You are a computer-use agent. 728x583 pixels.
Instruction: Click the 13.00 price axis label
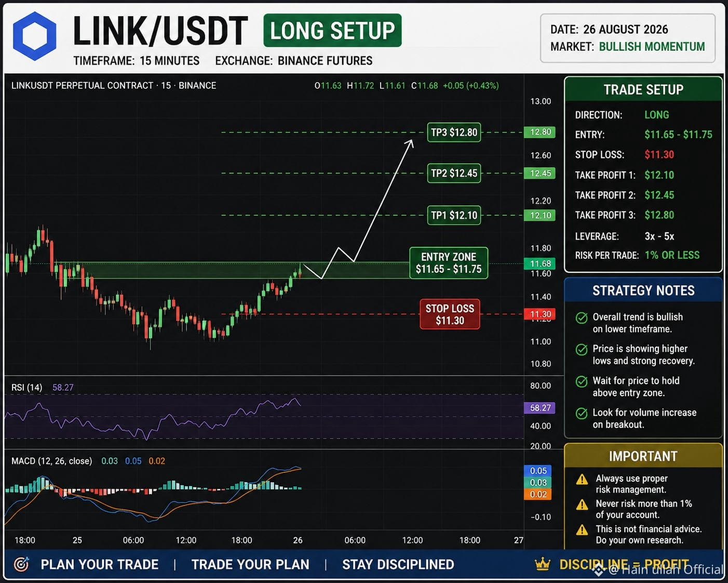[541, 101]
